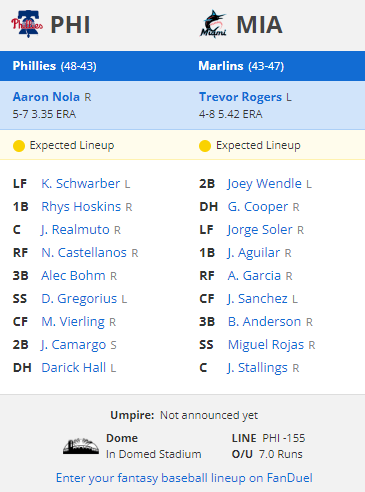Open the FanDuel fantasy baseball lineup link
This screenshot has height=492, width=365.
tap(184, 478)
